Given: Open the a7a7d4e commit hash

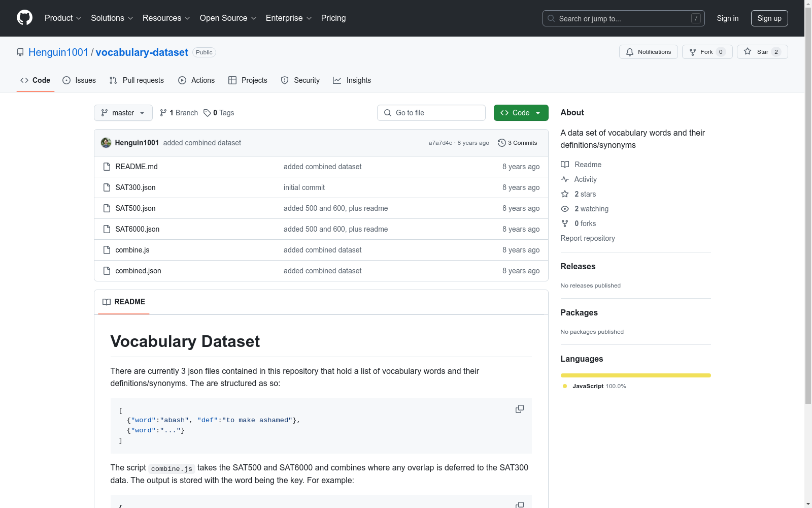Looking at the screenshot, I should (441, 143).
